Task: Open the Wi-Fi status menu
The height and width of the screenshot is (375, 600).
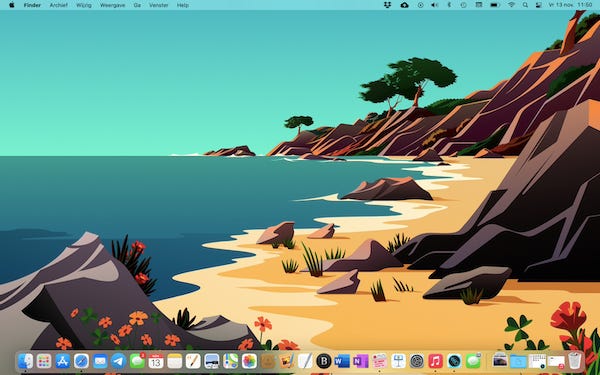Action: click(512, 5)
